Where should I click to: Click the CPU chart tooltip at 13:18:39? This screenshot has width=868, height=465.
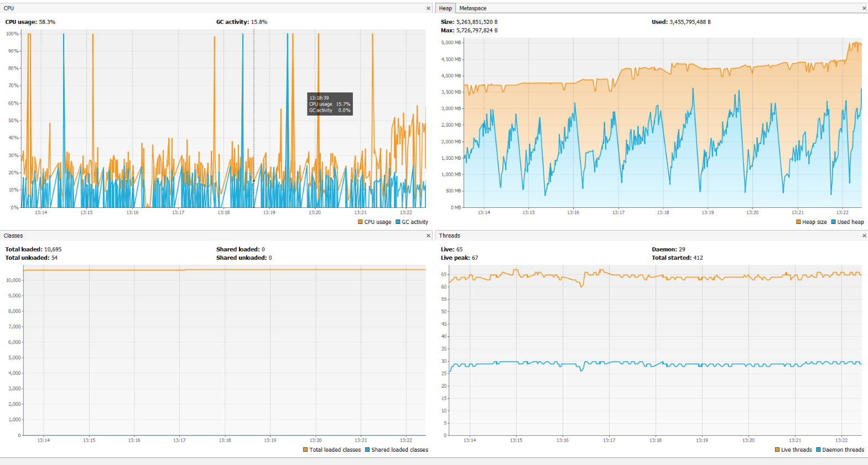tap(330, 104)
